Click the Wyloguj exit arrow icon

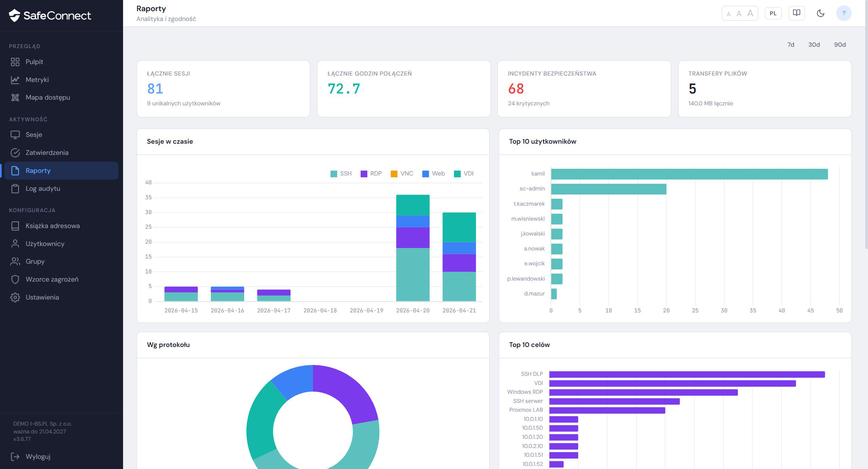tap(15, 456)
